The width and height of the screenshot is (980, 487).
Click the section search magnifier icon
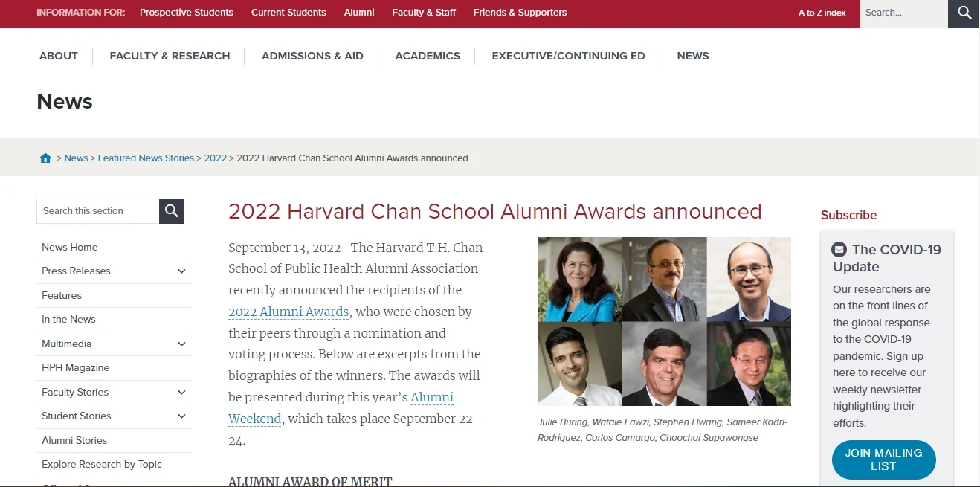click(x=172, y=211)
